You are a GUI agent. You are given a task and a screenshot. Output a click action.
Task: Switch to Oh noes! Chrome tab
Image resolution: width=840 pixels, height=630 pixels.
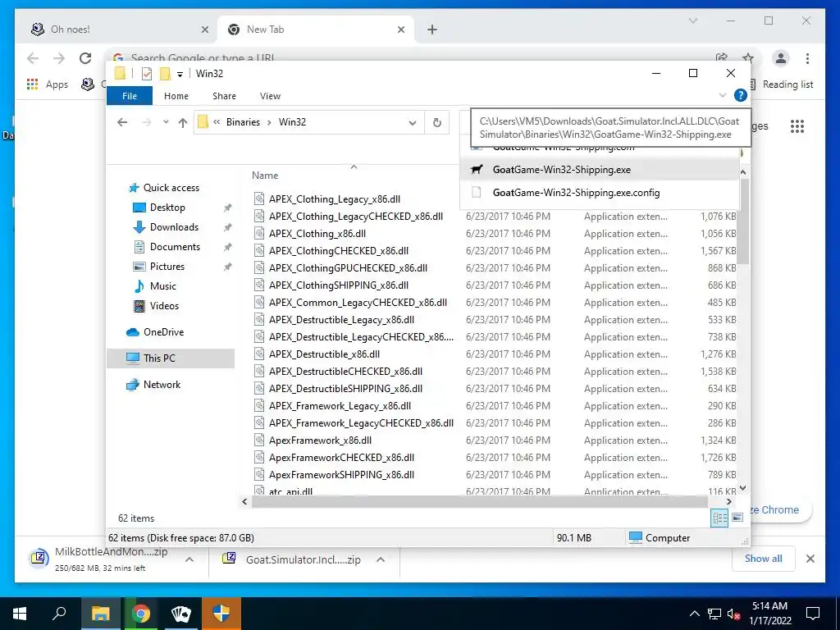pyautogui.click(x=115, y=30)
